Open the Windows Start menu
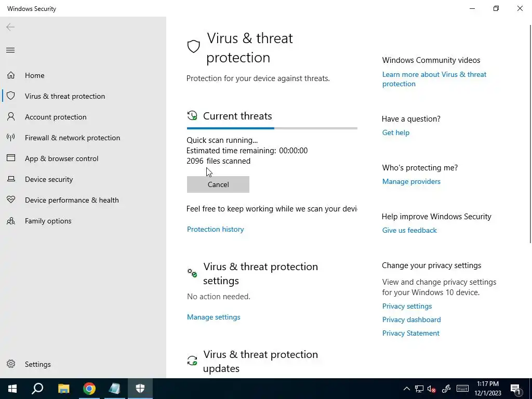Image resolution: width=532 pixels, height=399 pixels. click(x=12, y=389)
